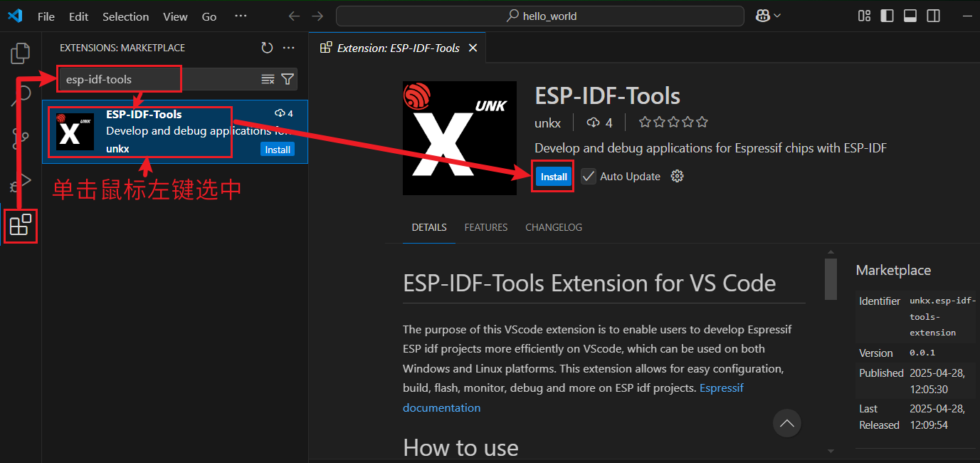Open the Extensions view in activity bar
980x463 pixels.
pos(21,225)
